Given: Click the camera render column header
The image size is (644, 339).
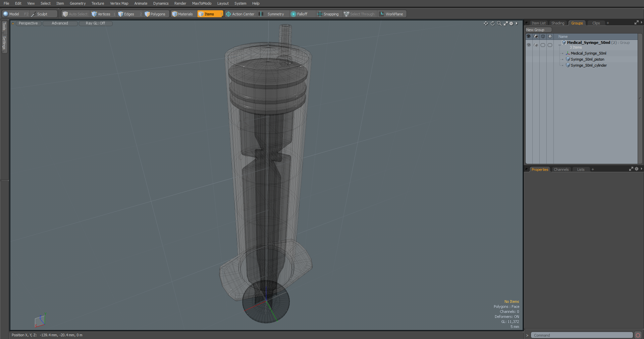Looking at the screenshot, I should (536, 37).
